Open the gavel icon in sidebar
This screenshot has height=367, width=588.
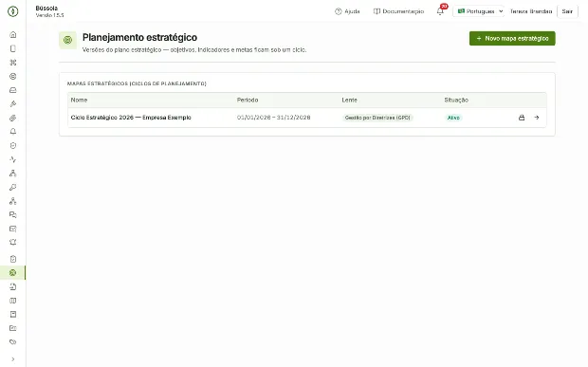(12, 103)
